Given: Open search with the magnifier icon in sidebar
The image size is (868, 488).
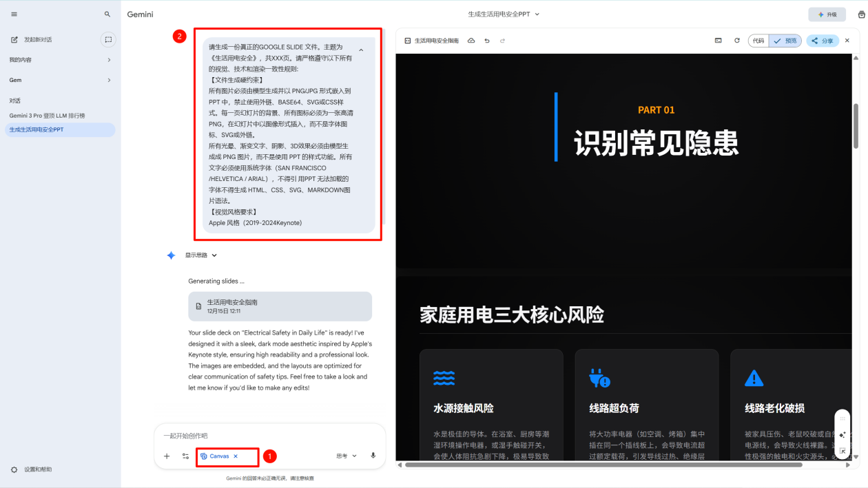Looking at the screenshot, I should (x=107, y=14).
